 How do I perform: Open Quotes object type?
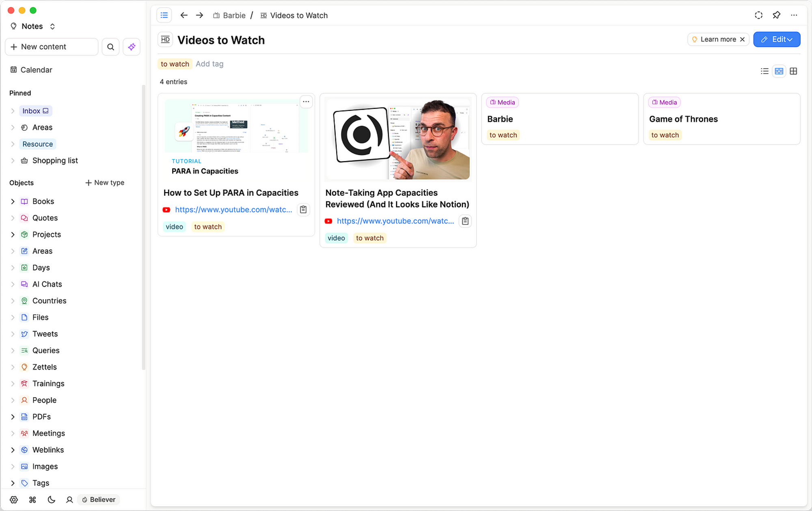point(45,218)
